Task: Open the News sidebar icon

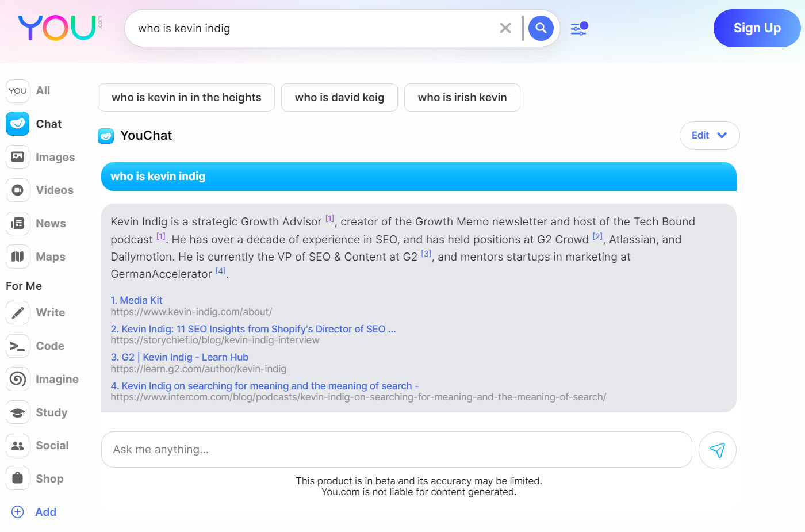Action: [x=18, y=223]
